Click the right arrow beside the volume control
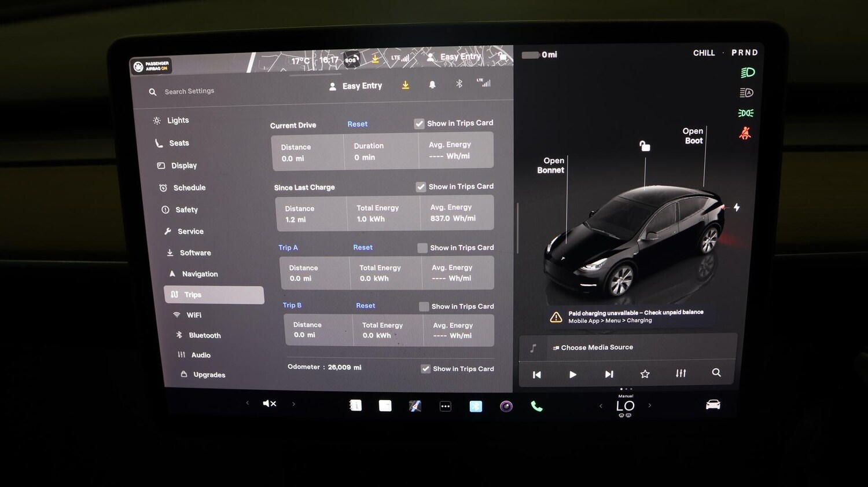 pyautogui.click(x=294, y=403)
